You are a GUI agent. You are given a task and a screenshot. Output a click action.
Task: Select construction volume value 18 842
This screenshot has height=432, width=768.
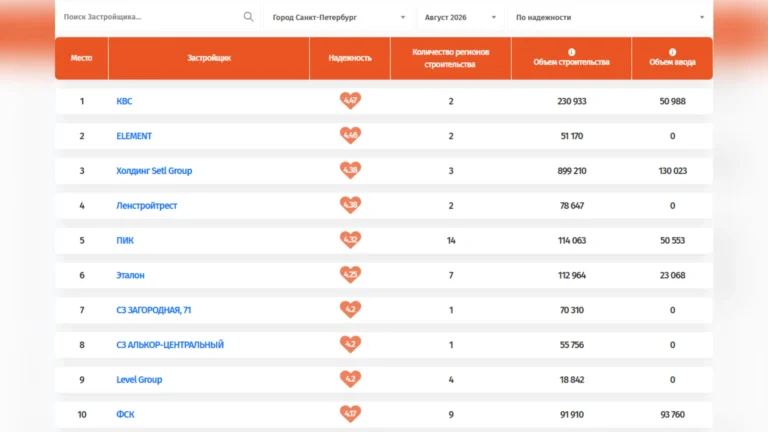point(572,380)
